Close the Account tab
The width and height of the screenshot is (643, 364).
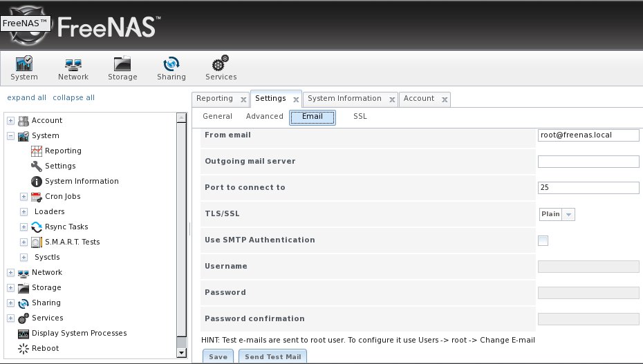(445, 99)
